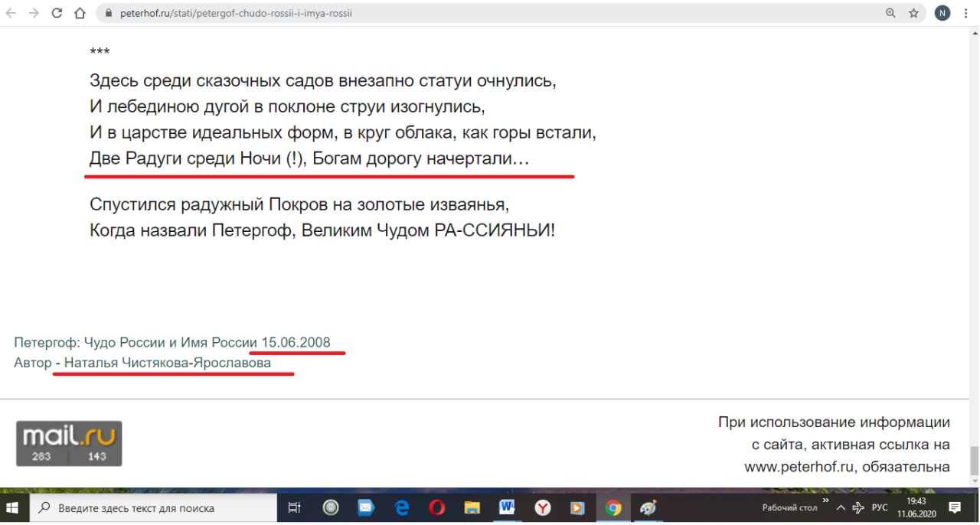Open the mail.ru counter badge
980x525 pixels.
69,443
